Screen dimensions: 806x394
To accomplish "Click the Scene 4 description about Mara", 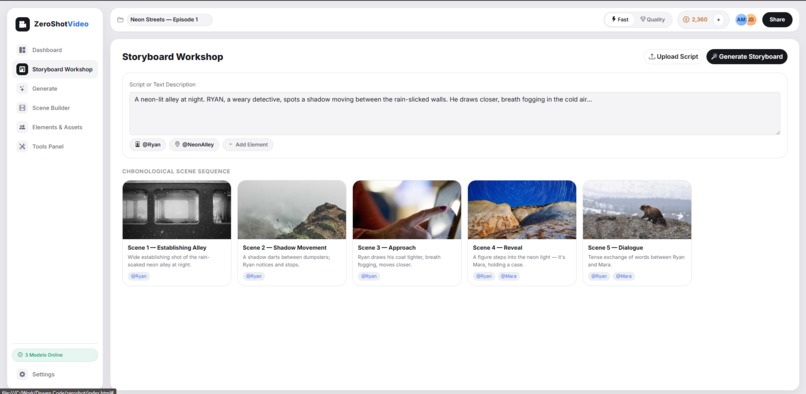I will (x=519, y=261).
